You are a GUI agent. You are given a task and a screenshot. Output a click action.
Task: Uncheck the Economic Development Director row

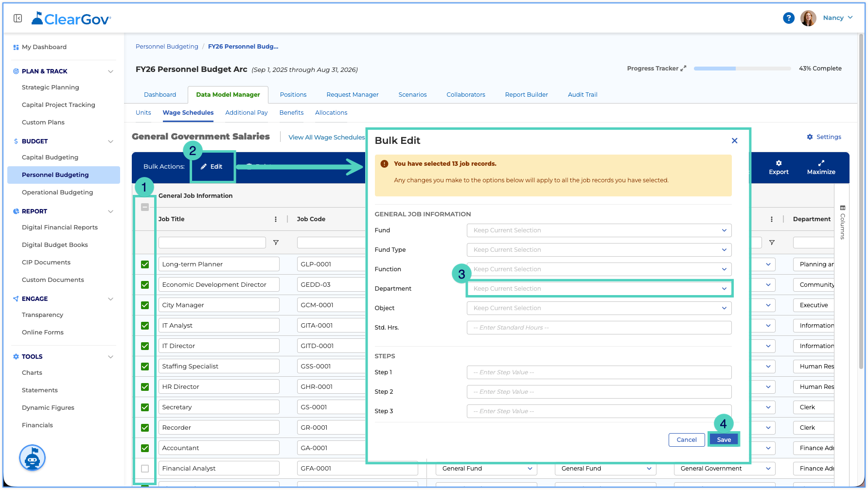tap(145, 285)
